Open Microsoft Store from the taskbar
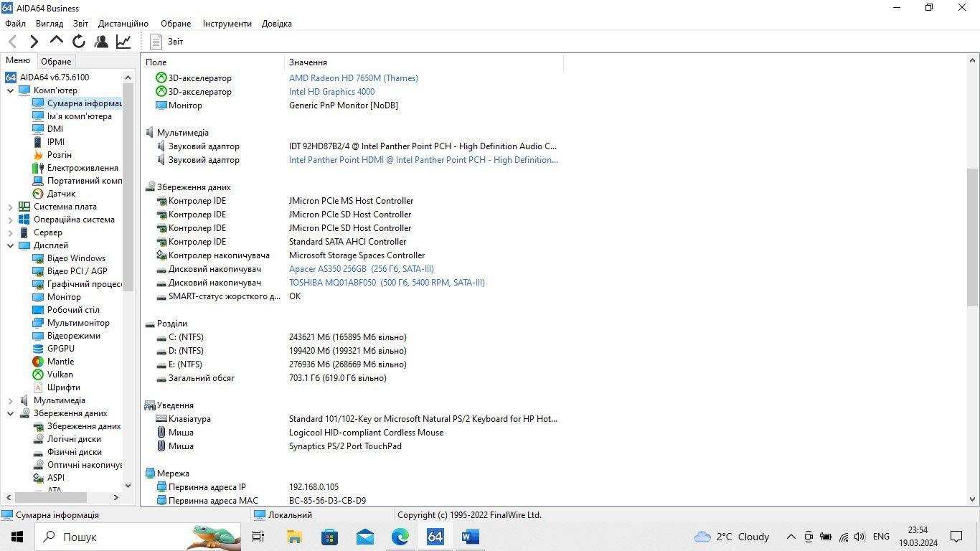The image size is (980, 551). (x=329, y=537)
